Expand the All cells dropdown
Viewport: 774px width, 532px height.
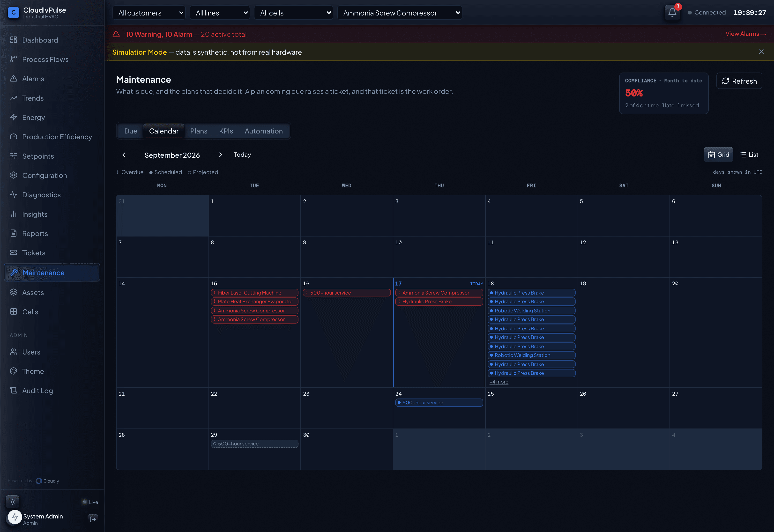click(x=293, y=13)
